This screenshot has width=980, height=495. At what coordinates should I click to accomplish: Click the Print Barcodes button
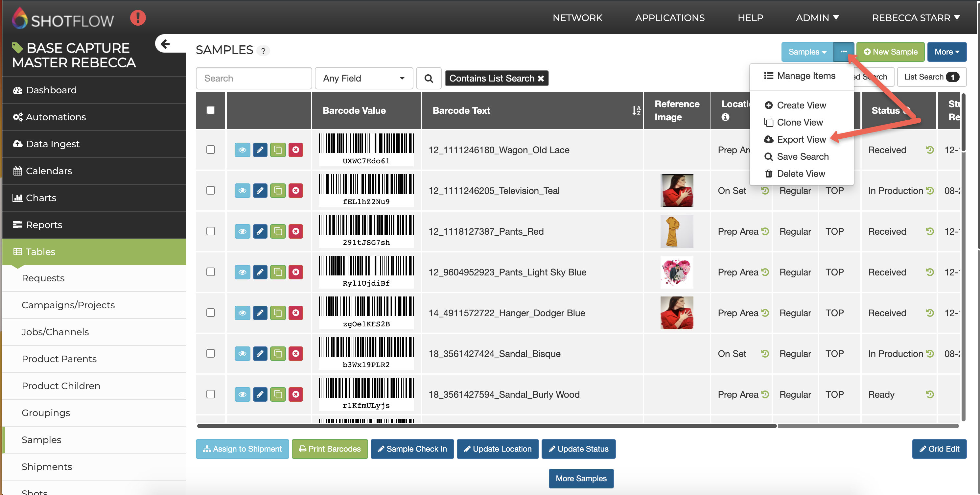coord(329,449)
